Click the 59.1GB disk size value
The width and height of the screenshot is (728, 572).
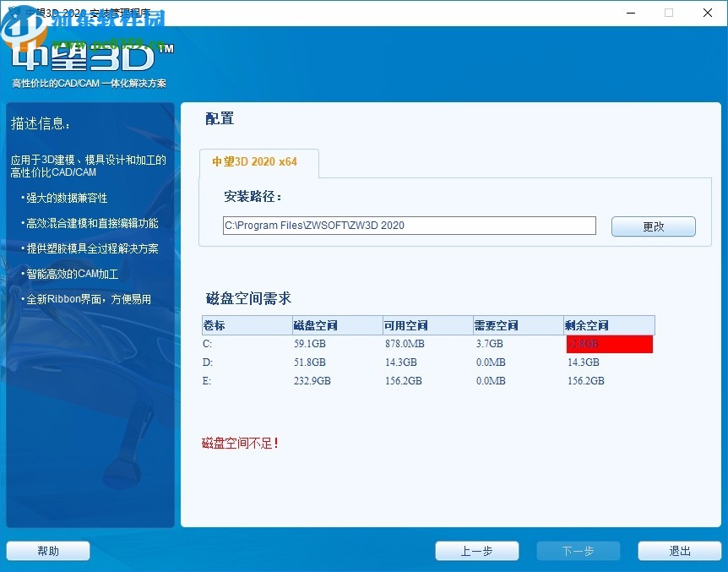coord(310,344)
